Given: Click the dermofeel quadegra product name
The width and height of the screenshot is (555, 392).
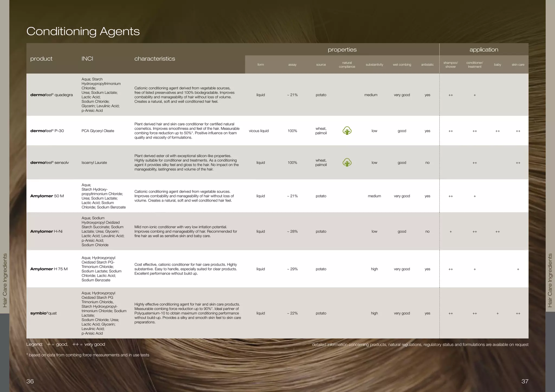Looking at the screenshot, I should pos(51,95).
